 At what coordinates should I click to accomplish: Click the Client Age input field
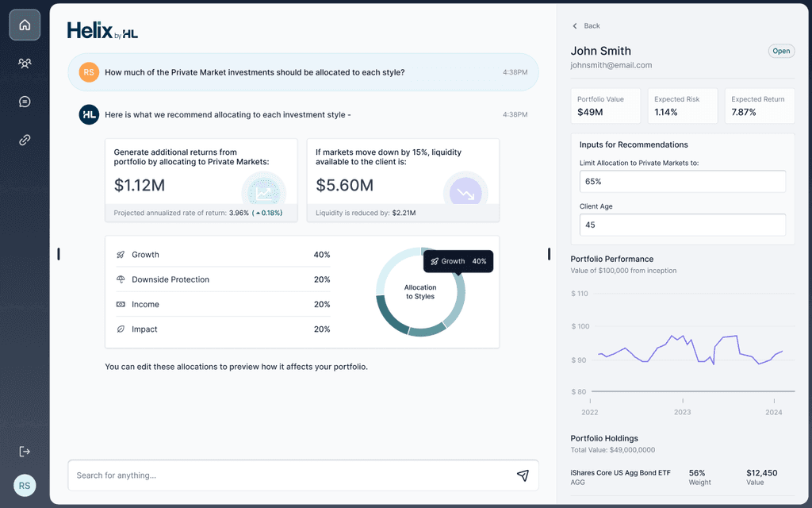point(683,225)
